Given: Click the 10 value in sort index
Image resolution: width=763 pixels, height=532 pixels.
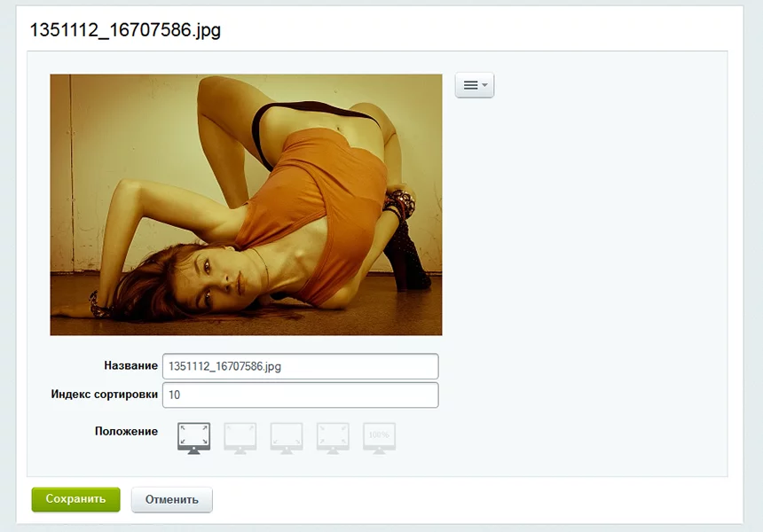Looking at the screenshot, I should coord(174,395).
